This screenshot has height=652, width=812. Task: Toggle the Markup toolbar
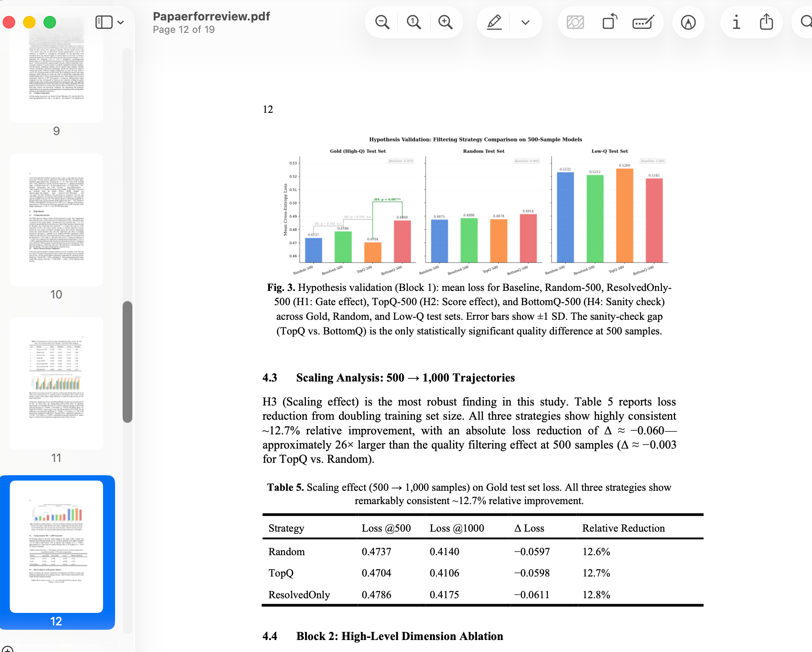tap(688, 22)
